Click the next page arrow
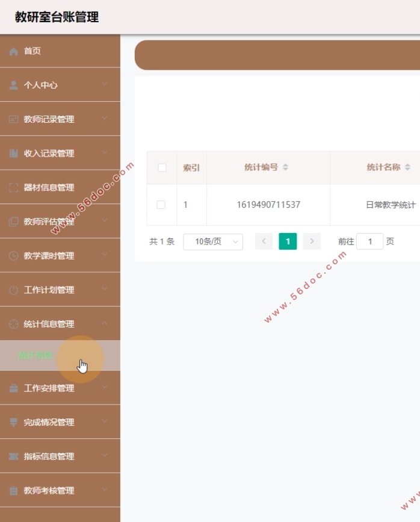Screen dimensions: 420x522 point(312,241)
